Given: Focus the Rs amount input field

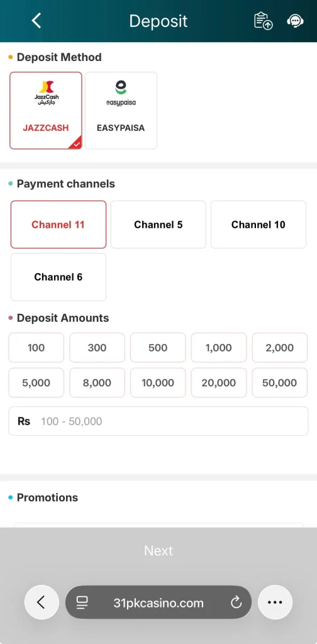Looking at the screenshot, I should [x=158, y=421].
